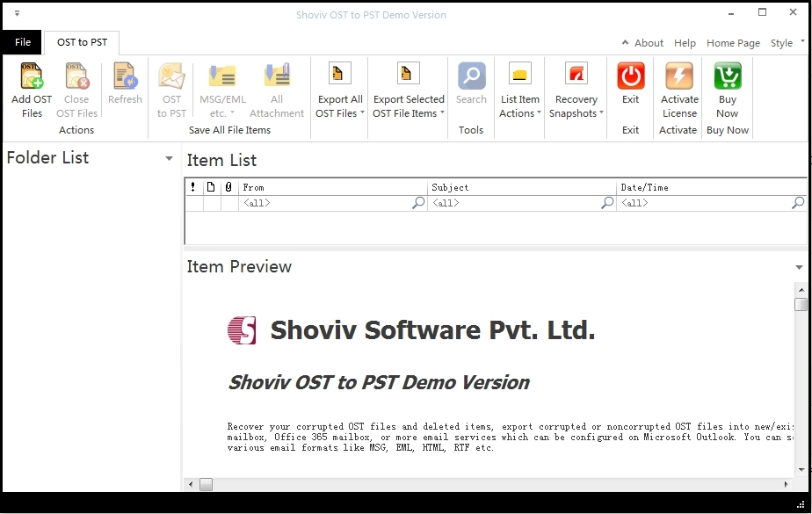Expand the MSG/EML etc. dropdown arrow
The image size is (812, 514).
click(232, 112)
